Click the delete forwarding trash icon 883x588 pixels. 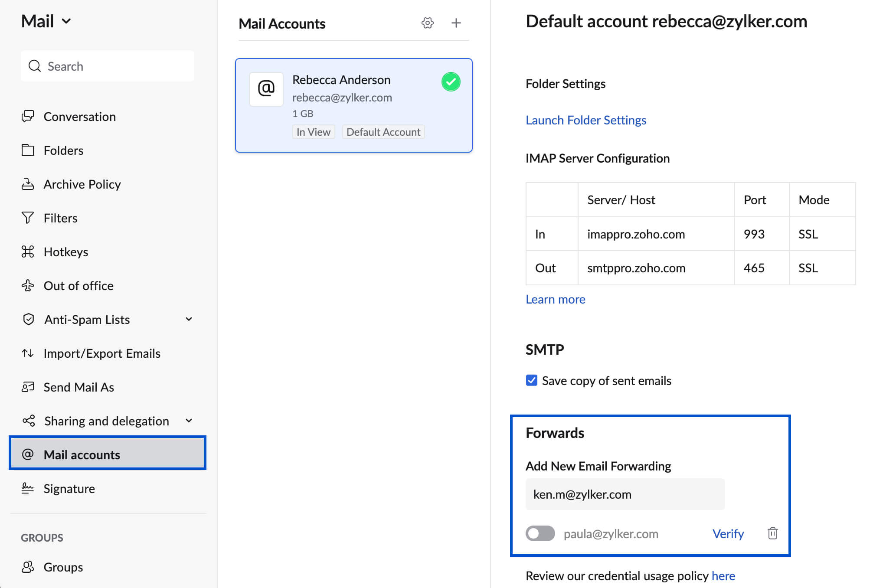(x=772, y=533)
